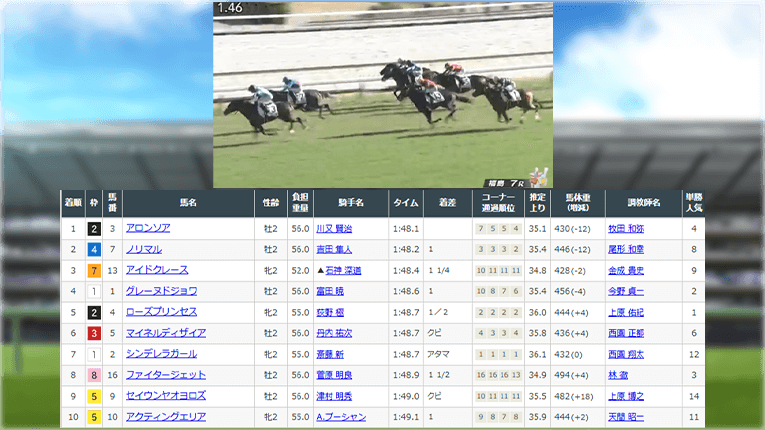Open jockey 川又 賢治 link

[x=334, y=228]
